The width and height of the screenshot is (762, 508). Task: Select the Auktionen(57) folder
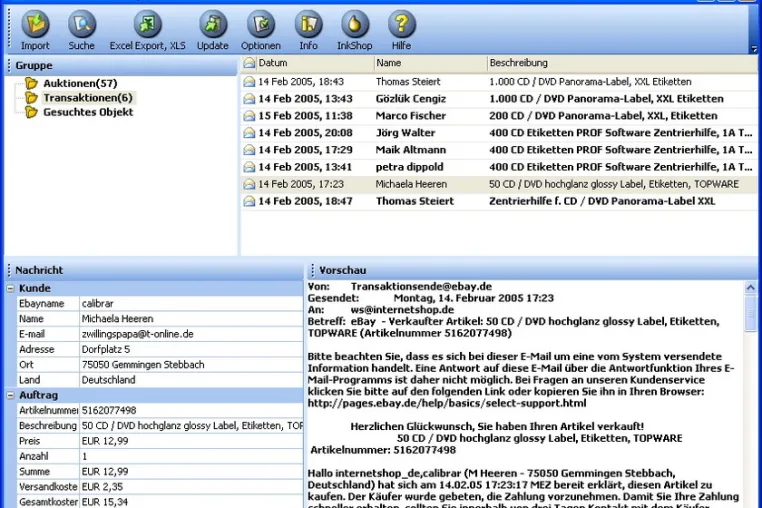tap(80, 83)
